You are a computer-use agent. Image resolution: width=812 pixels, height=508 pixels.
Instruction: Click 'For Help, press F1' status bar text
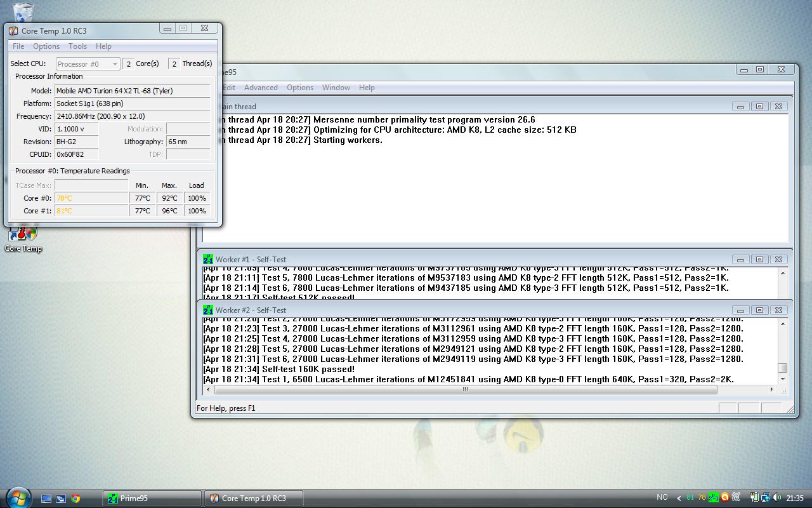point(226,408)
